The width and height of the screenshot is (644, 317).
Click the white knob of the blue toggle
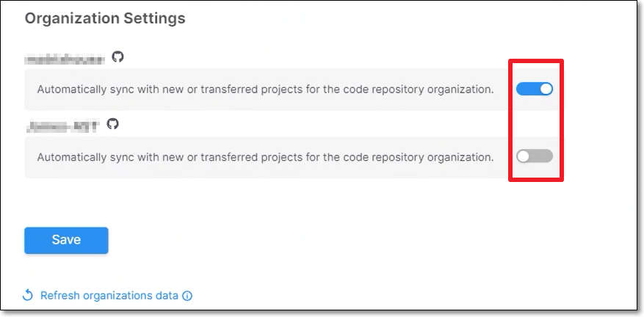coord(546,89)
